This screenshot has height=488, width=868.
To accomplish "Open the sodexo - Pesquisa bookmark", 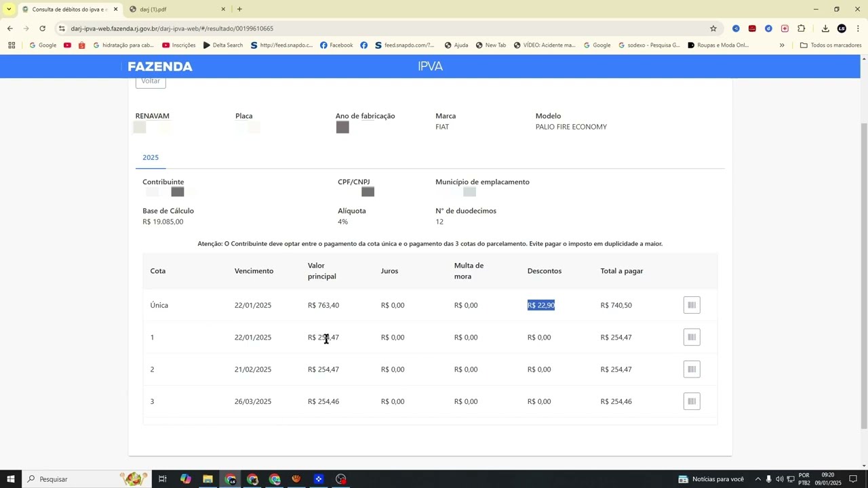I will 649,45.
